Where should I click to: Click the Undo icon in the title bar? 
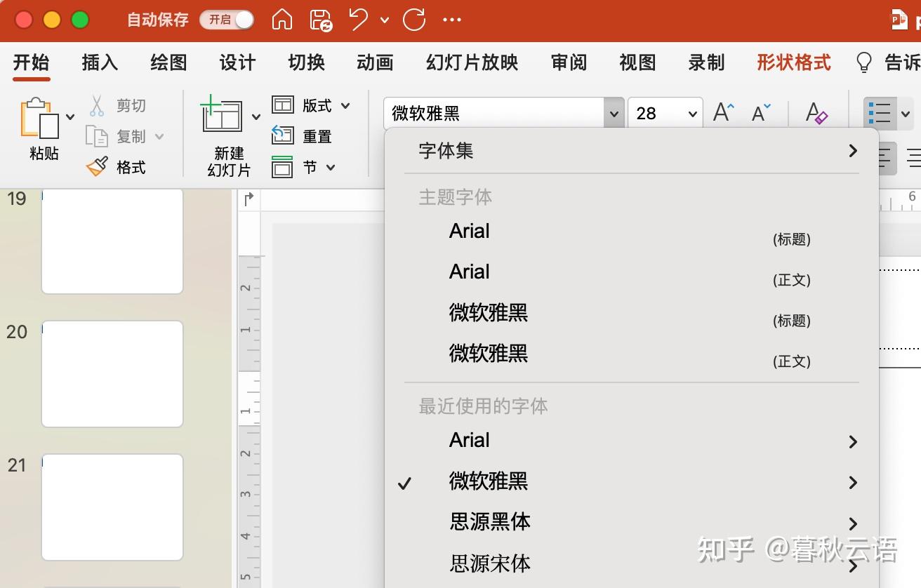357,20
